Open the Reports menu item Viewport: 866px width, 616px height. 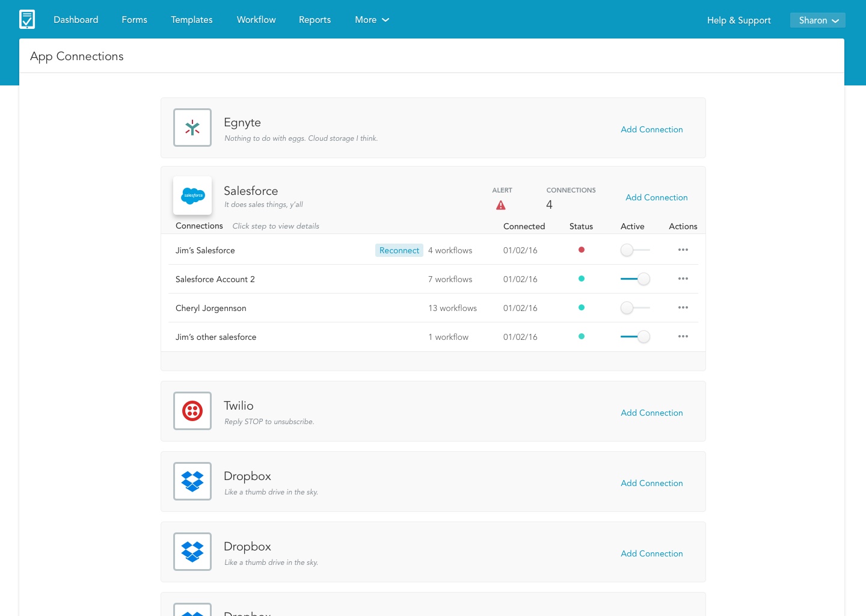(315, 20)
